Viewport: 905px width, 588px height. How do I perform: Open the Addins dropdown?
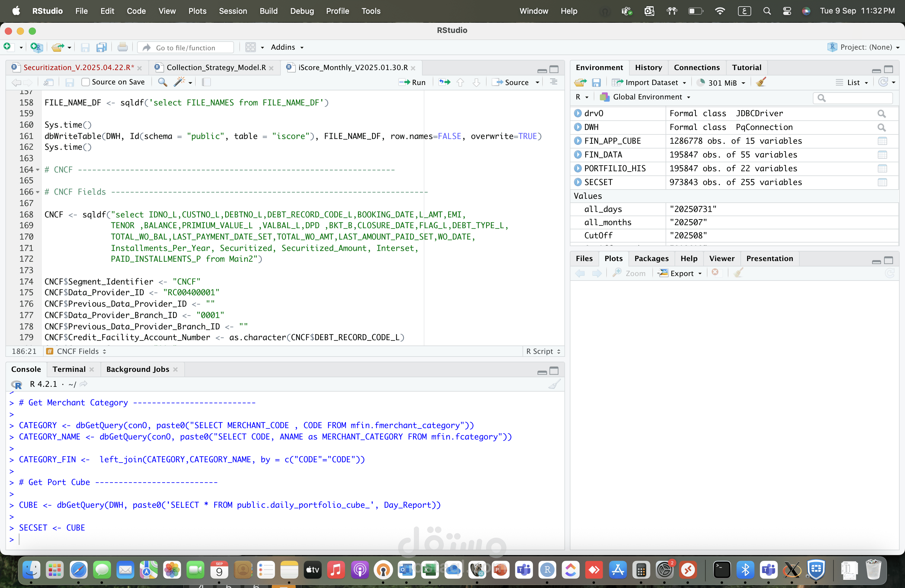(x=287, y=47)
